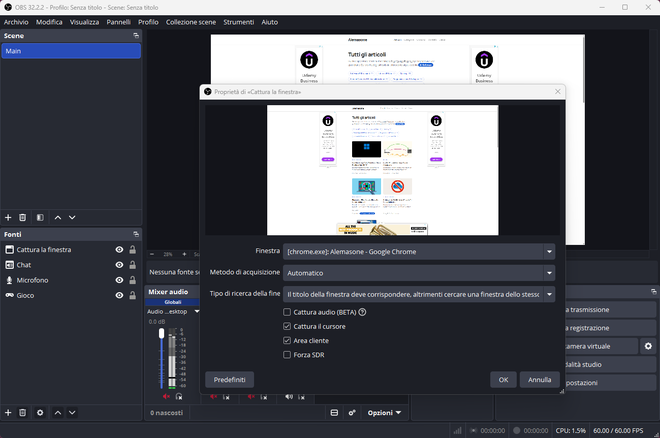Click the preview thumbnail inside the properties dialog
660x438 pixels.
pyautogui.click(x=383, y=170)
